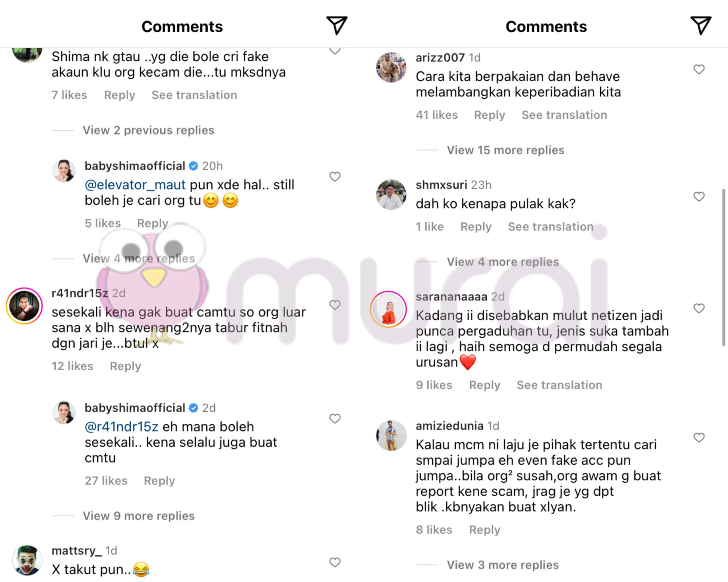Image resolution: width=728 pixels, height=582 pixels.
Task: Tap the share arrow in right Comments header
Action: pos(700,26)
